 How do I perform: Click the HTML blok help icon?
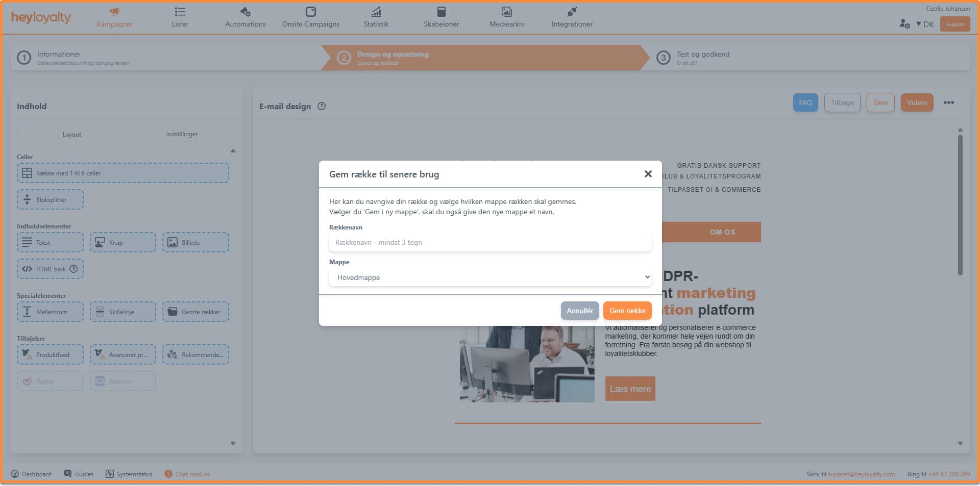point(73,269)
